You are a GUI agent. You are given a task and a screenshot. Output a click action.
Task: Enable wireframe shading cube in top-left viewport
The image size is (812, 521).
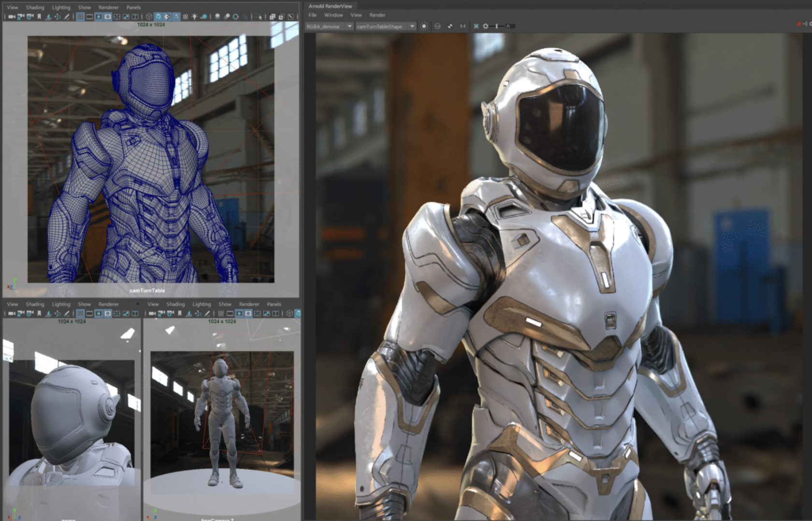pos(149,16)
